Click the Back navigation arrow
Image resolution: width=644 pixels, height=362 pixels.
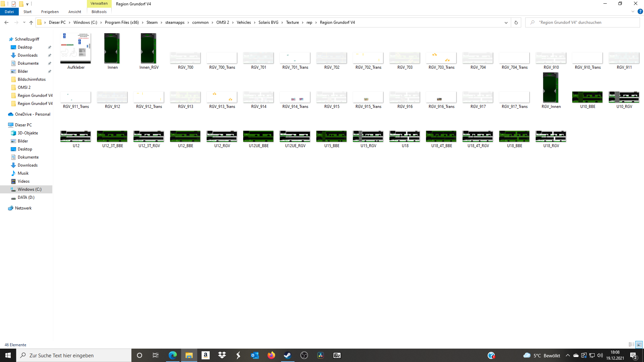[6, 22]
